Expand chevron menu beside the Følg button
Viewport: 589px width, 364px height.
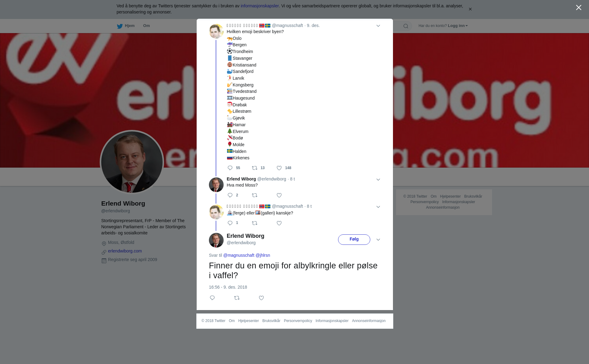pos(378,240)
